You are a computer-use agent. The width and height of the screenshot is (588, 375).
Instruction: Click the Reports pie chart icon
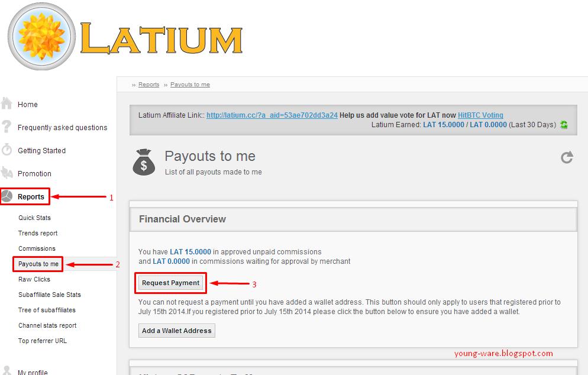[7, 196]
